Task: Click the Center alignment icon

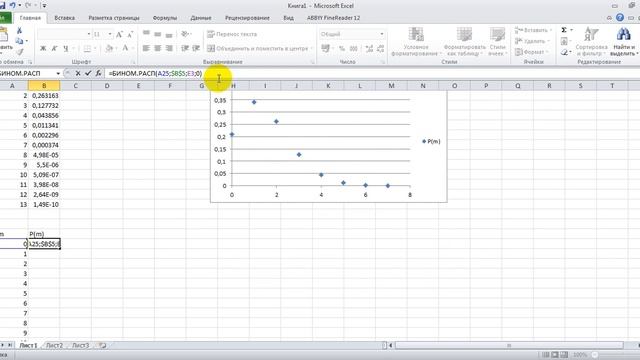Action: [x=158, y=48]
